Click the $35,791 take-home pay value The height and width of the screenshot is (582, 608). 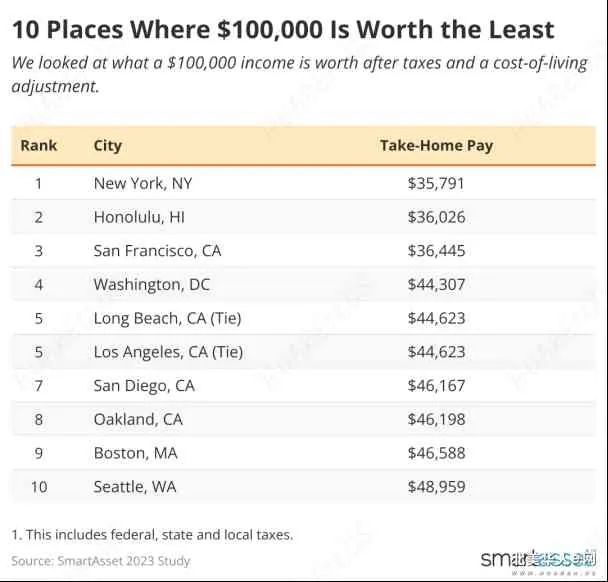[x=436, y=183]
